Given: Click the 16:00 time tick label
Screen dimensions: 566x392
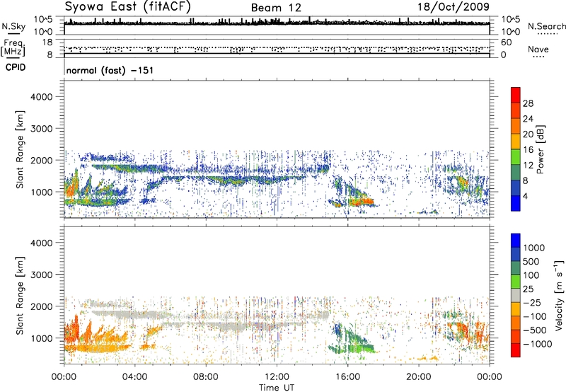Looking at the screenshot, I should (347, 377).
